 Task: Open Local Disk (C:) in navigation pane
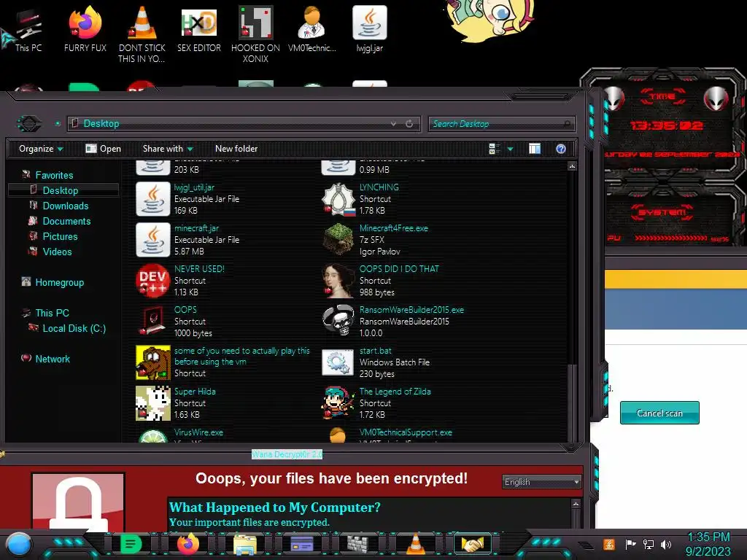click(74, 328)
